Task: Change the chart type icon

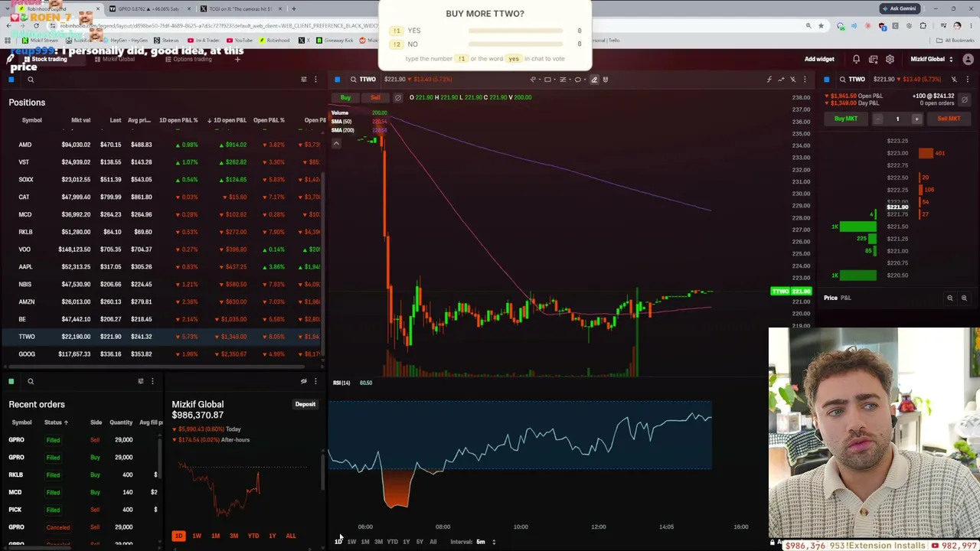Action: (x=781, y=80)
